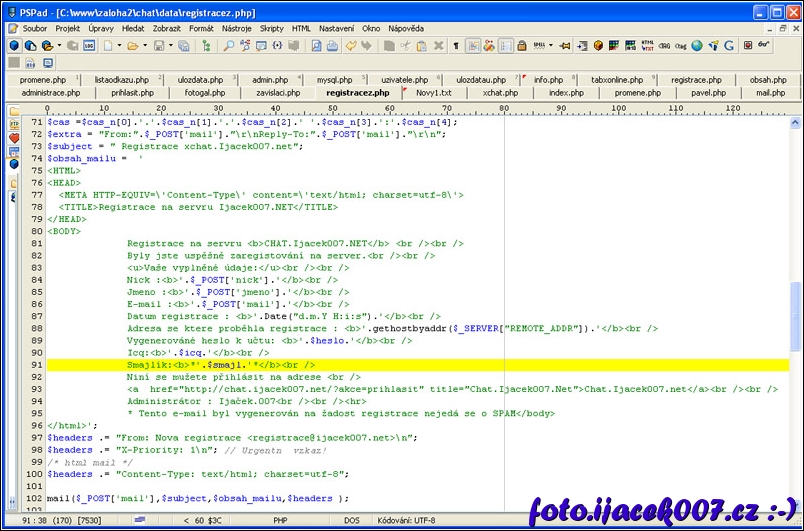The height and width of the screenshot is (531, 804).
Task: Click the red X delete toolbar icon
Action: click(438, 46)
